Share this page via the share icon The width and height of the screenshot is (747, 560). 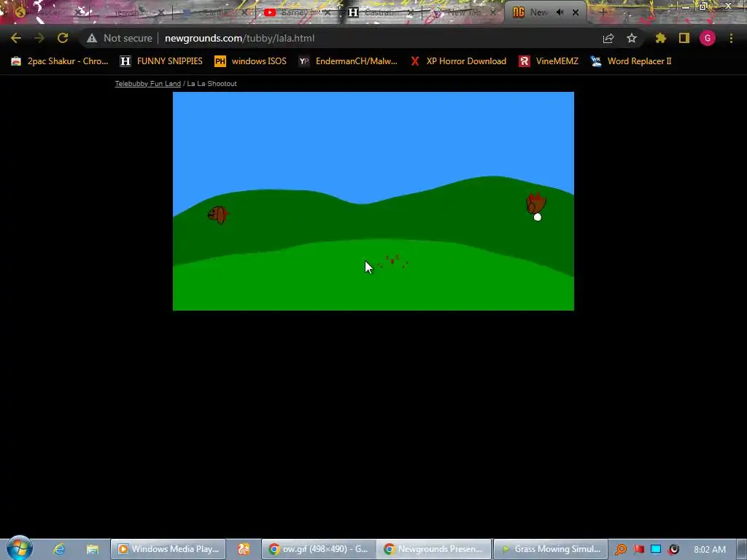pos(608,38)
